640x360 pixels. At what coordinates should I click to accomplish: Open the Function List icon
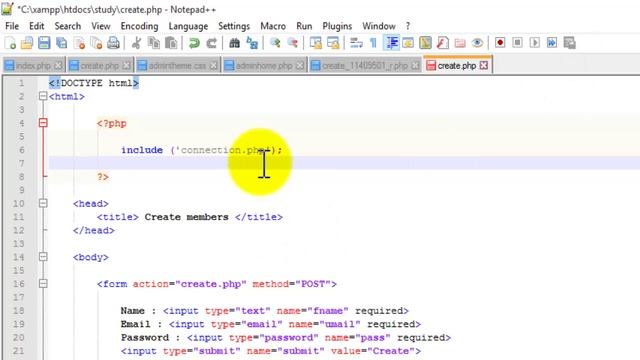pos(442,43)
